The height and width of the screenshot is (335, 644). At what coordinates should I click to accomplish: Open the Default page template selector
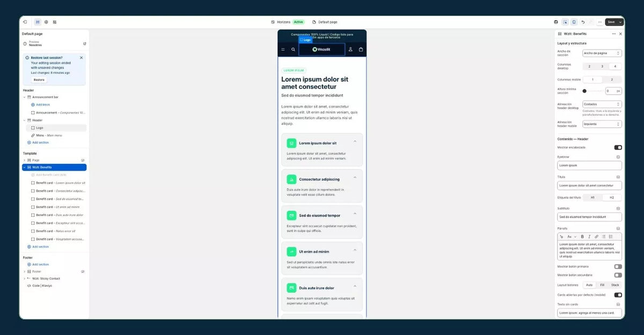point(325,22)
